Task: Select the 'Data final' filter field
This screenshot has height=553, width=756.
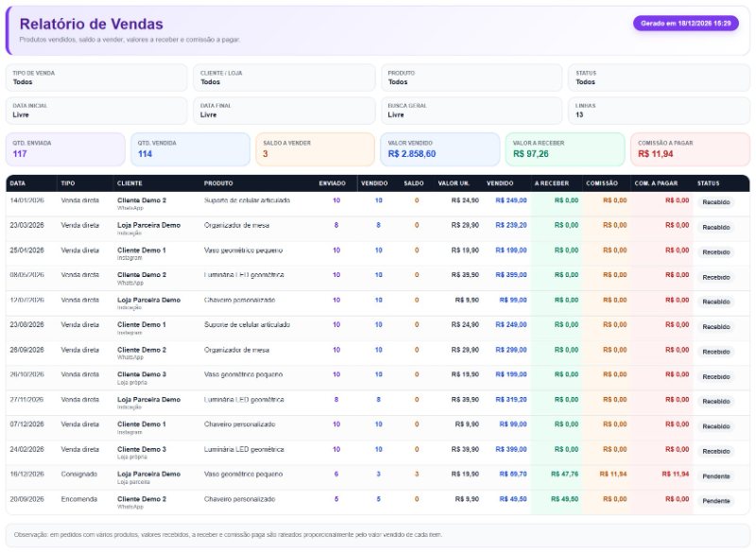Action: 284,111
